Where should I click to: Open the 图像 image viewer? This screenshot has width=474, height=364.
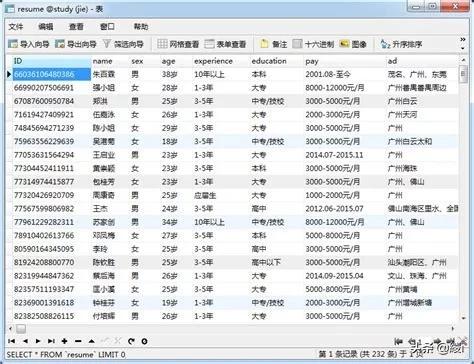click(353, 44)
